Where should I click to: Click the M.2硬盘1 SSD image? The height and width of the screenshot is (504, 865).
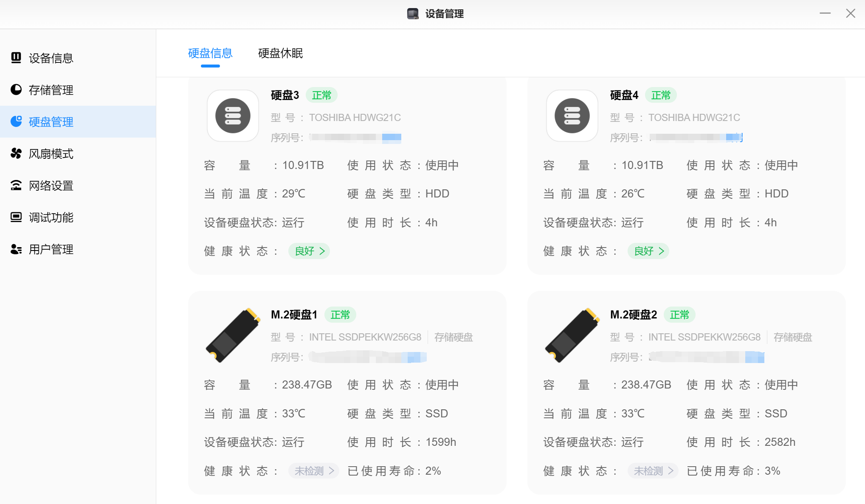tap(233, 335)
